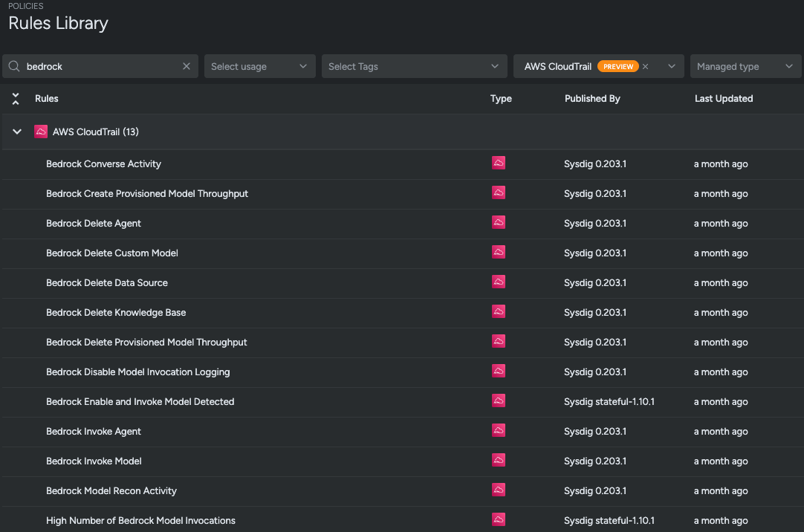Click type icon for Bedrock Delete Agent
Image resolution: width=804 pixels, height=532 pixels.
(499, 222)
